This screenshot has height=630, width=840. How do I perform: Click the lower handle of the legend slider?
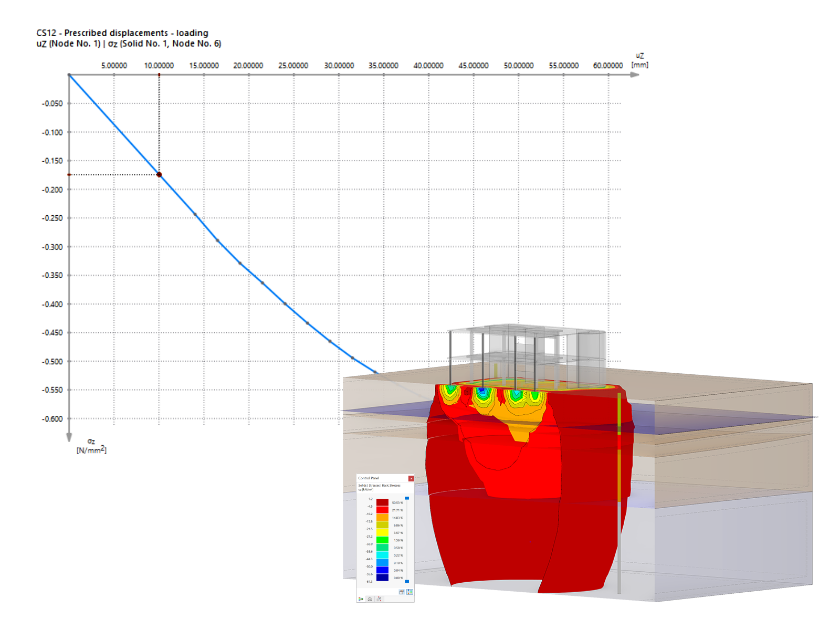[407, 581]
